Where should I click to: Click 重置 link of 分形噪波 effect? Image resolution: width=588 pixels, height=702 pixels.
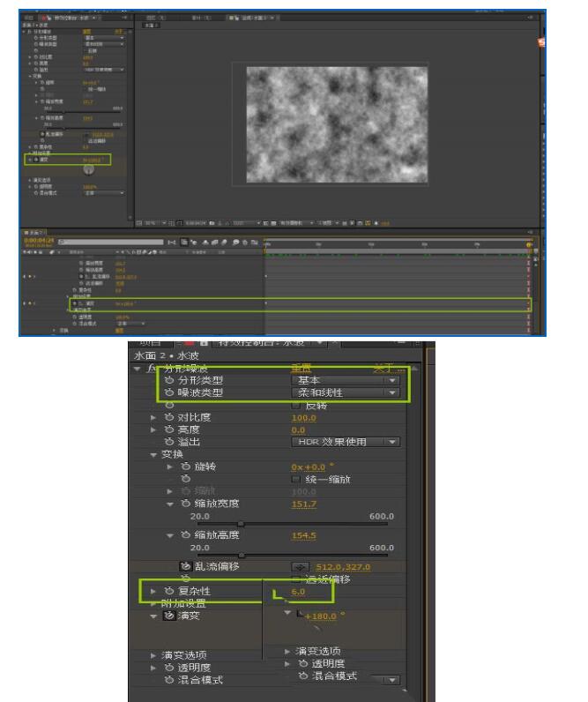(301, 368)
